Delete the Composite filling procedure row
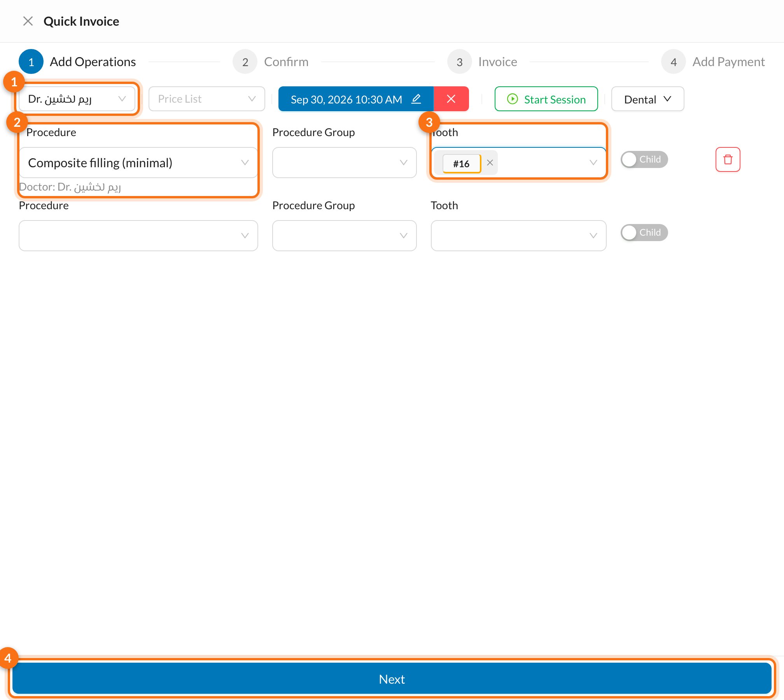The height and width of the screenshot is (700, 784). [x=728, y=159]
